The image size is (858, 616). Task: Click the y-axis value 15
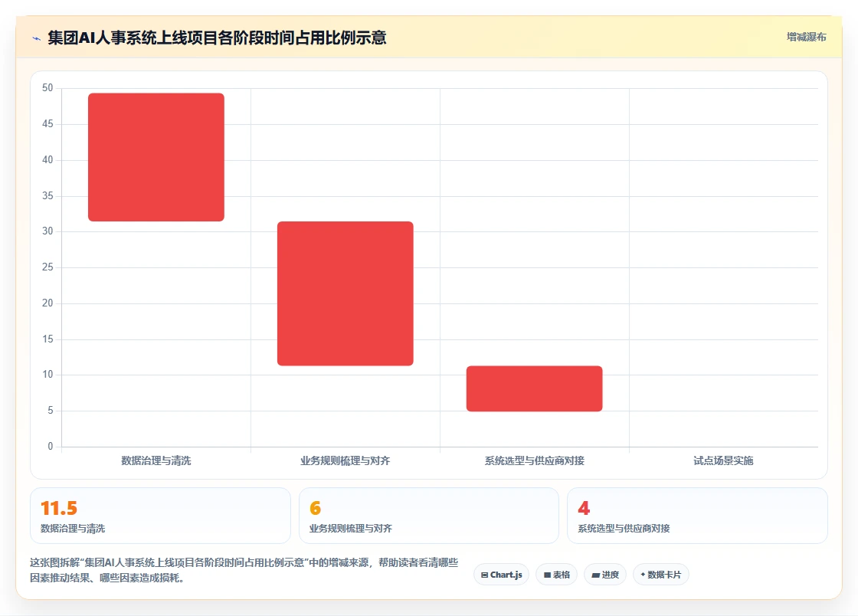coord(47,339)
